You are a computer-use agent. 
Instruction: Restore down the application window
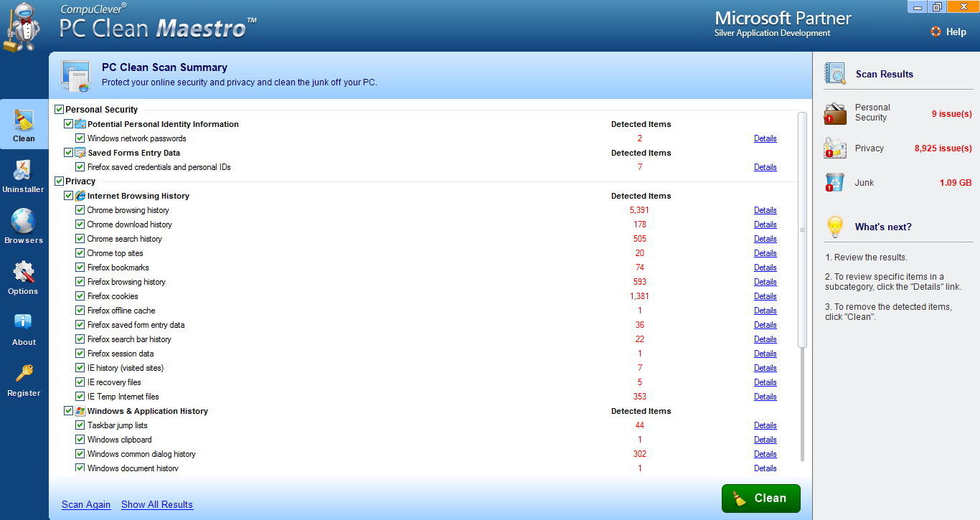[x=936, y=7]
